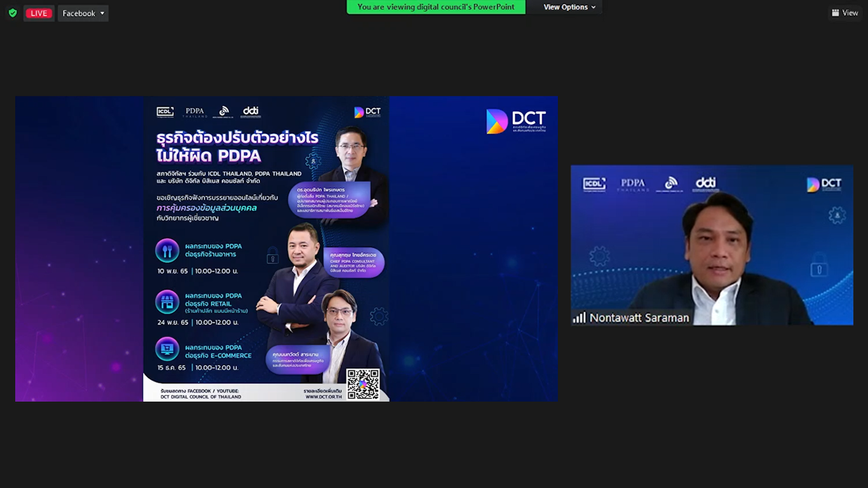Click the padlock icon in speaker background
The image size is (868, 488).
pos(818,264)
